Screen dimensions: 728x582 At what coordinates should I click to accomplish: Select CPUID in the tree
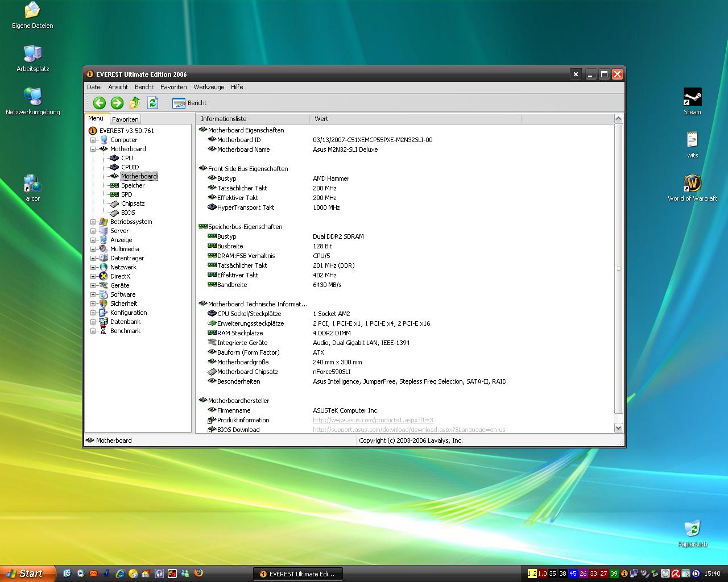click(x=130, y=167)
